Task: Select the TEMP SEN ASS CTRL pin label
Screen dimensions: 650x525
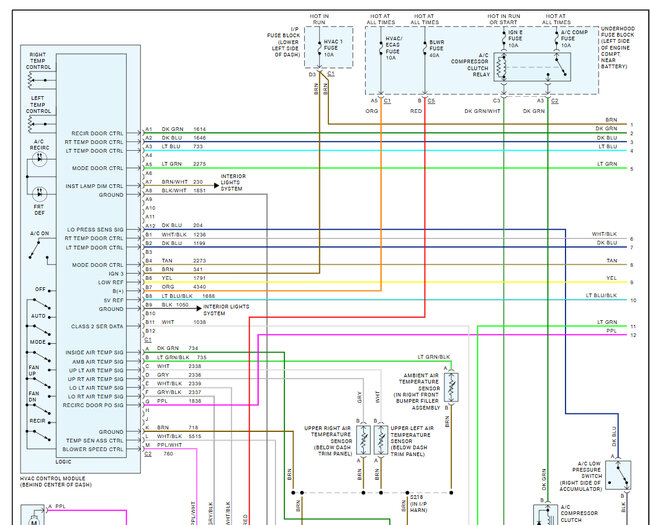Action: coord(95,440)
